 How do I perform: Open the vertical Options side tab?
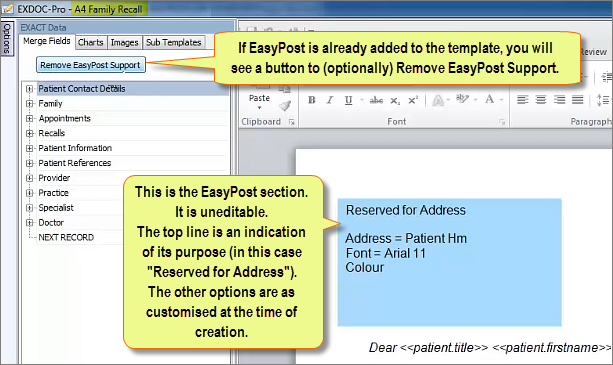[7, 39]
